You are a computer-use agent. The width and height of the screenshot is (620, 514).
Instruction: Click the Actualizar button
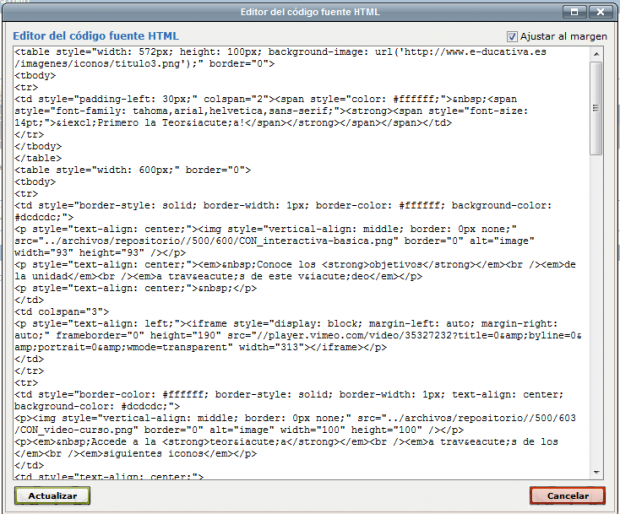[x=52, y=495]
